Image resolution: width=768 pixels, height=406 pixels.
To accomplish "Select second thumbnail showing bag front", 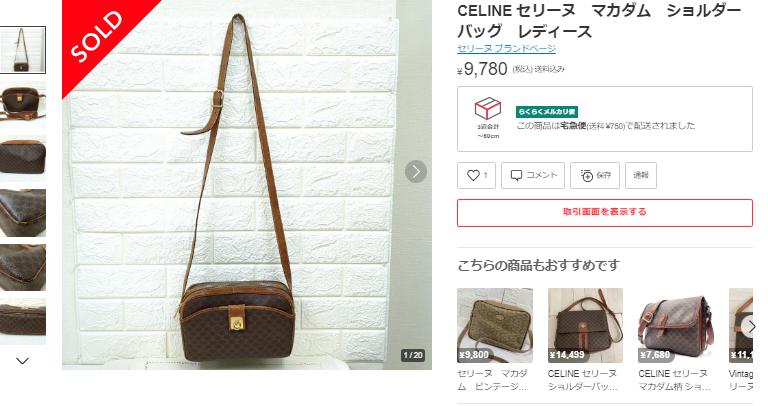I will 23,104.
